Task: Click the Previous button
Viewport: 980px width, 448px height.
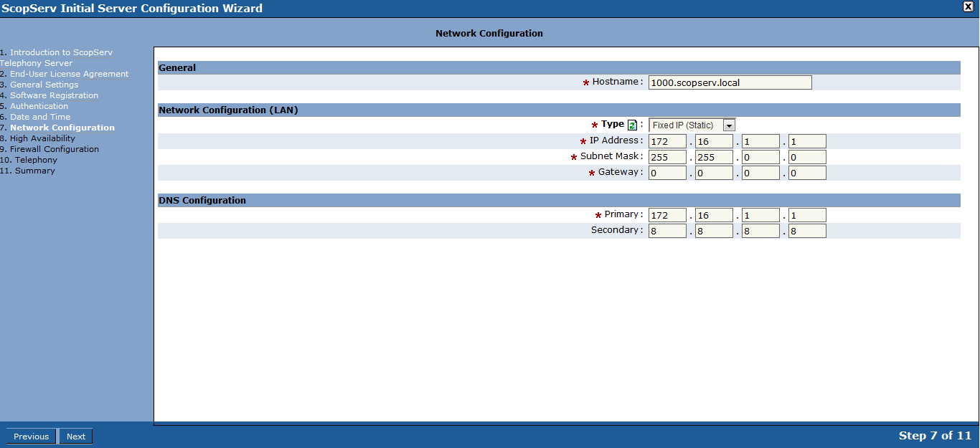Action: pyautogui.click(x=32, y=437)
